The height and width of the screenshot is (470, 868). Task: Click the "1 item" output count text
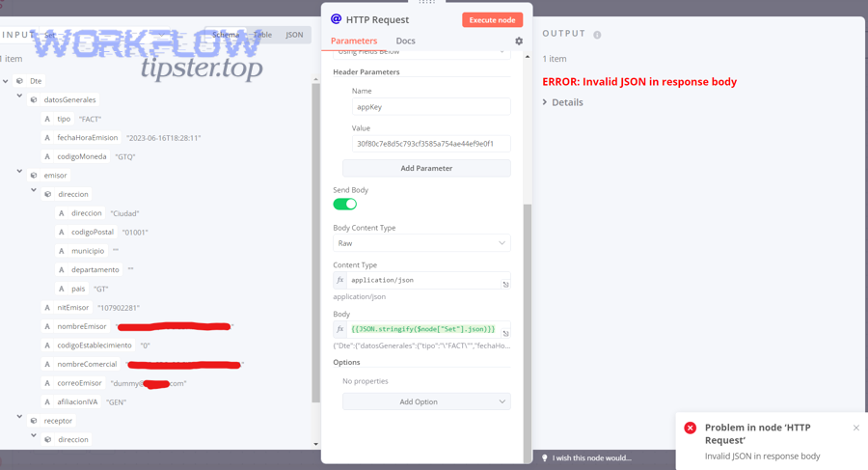555,59
